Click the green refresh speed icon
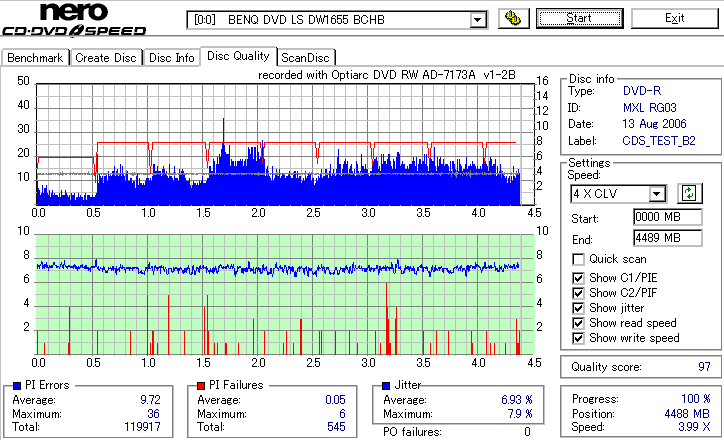This screenshot has height=441, width=724. click(x=689, y=193)
